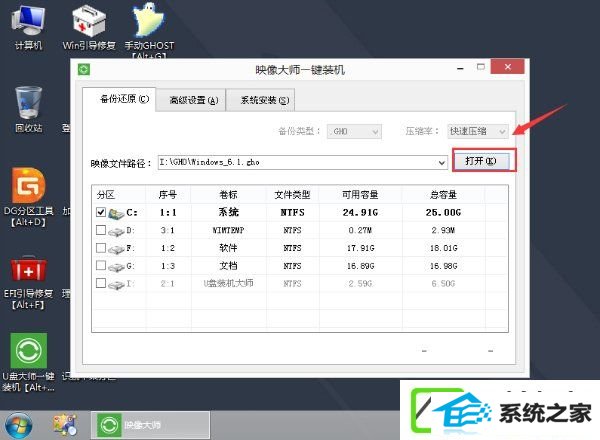Click the 1:3 sequence number cell

tap(168, 266)
